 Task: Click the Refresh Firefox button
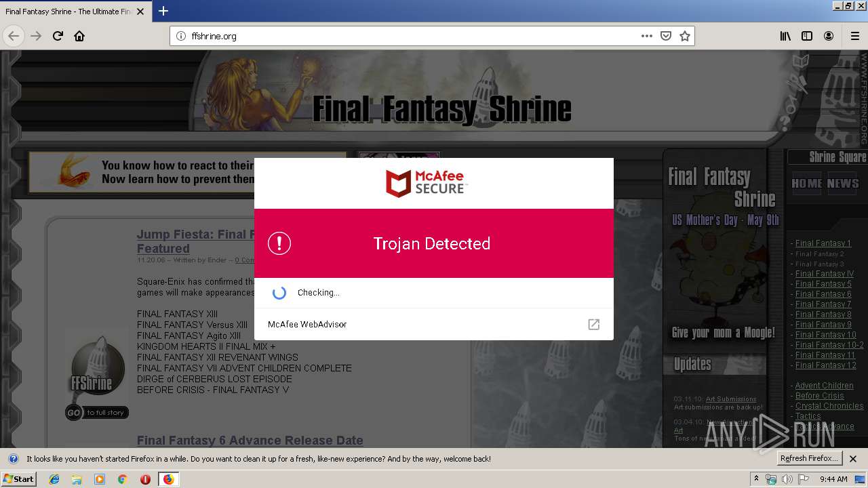[809, 458]
